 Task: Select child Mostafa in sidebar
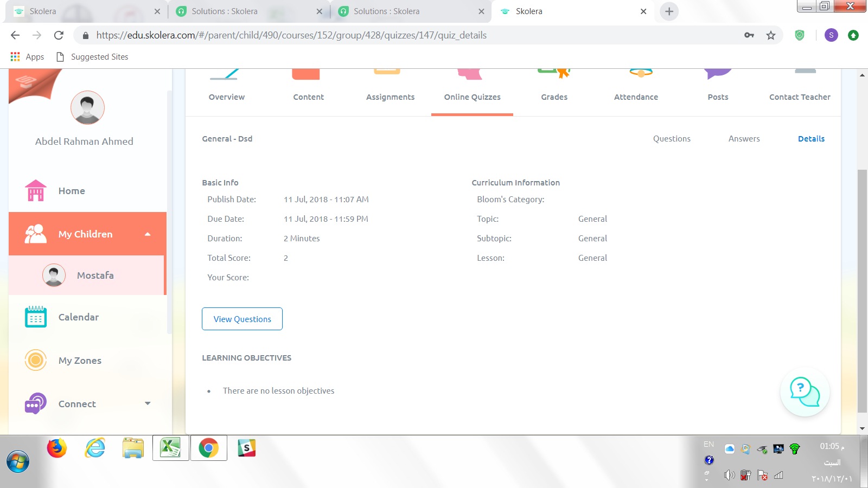pyautogui.click(x=87, y=275)
